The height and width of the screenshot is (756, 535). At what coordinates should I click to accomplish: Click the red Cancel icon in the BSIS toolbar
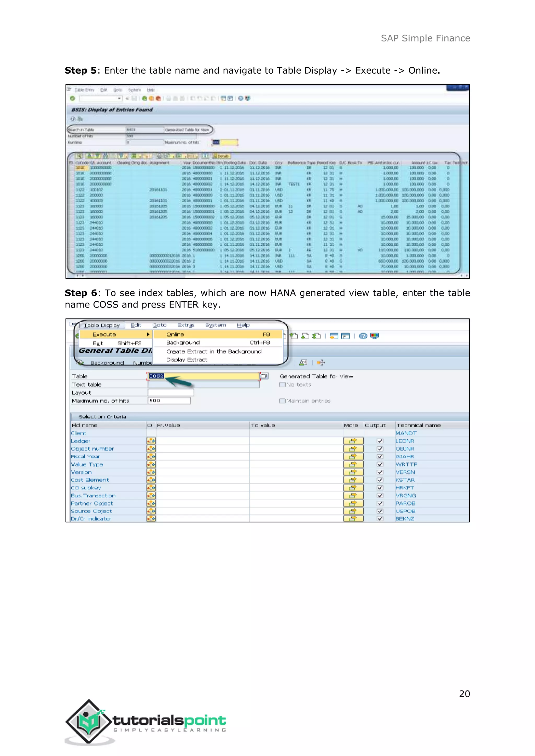[x=158, y=98]
